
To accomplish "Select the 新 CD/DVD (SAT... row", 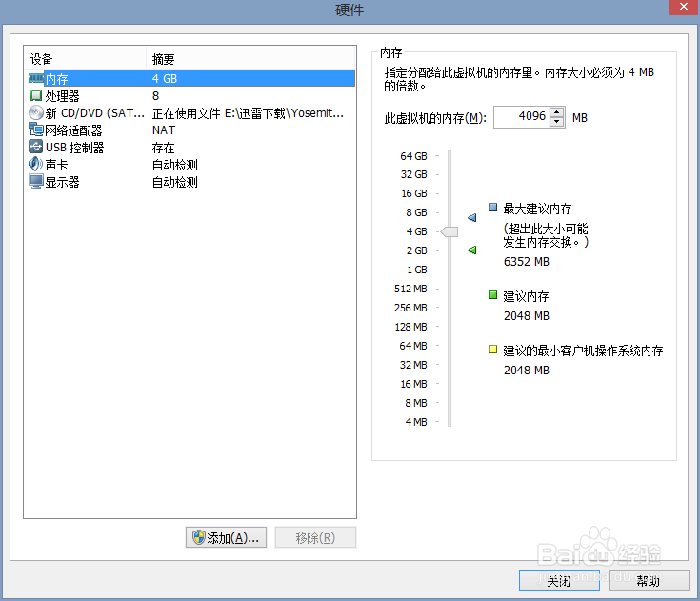I will coord(190,113).
